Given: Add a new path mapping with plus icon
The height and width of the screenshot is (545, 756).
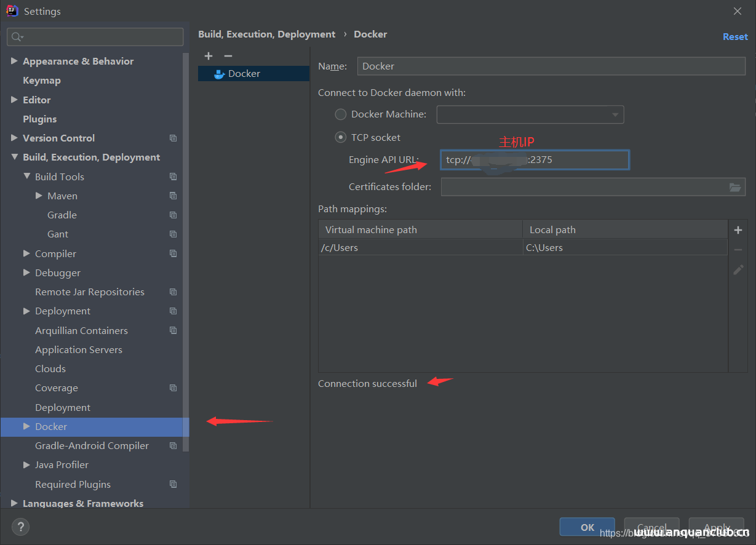Looking at the screenshot, I should pyautogui.click(x=738, y=230).
